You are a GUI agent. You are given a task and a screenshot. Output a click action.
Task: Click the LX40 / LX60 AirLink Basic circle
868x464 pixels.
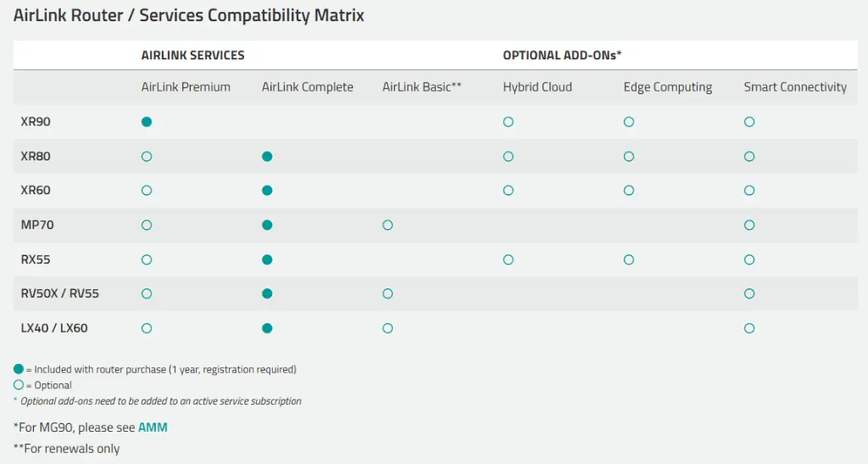coord(387,328)
